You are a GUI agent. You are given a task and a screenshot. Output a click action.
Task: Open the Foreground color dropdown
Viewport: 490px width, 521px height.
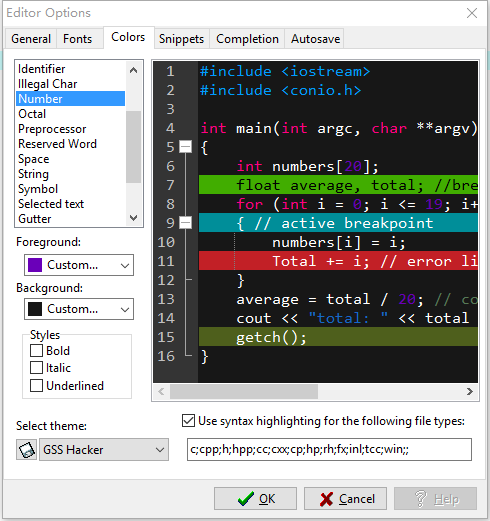[x=79, y=265]
